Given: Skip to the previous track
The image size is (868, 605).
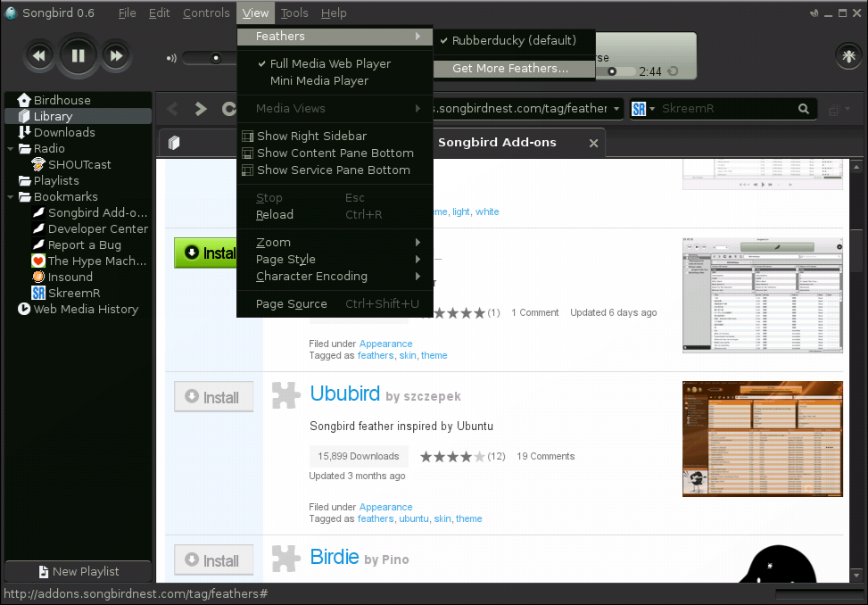Looking at the screenshot, I should [x=38, y=56].
